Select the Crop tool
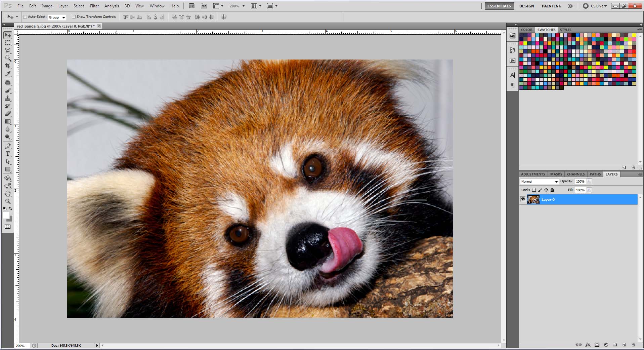This screenshot has height=350, width=644. point(8,66)
